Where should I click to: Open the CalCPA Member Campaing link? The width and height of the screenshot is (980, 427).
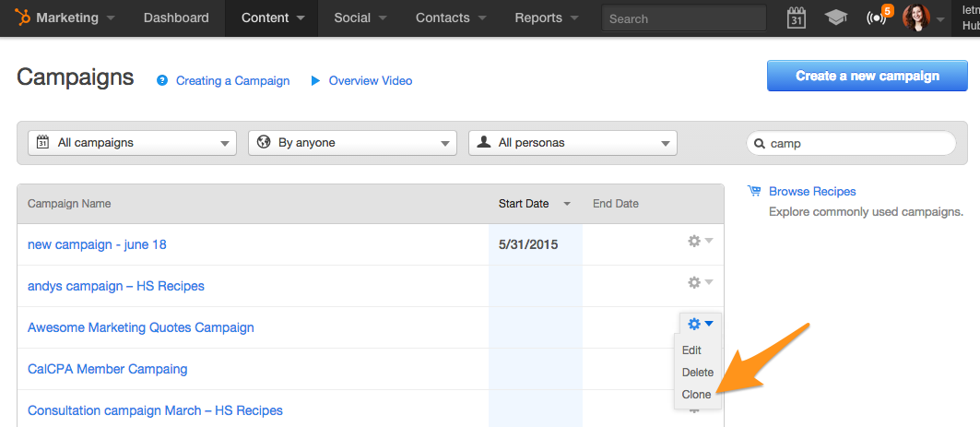click(108, 369)
